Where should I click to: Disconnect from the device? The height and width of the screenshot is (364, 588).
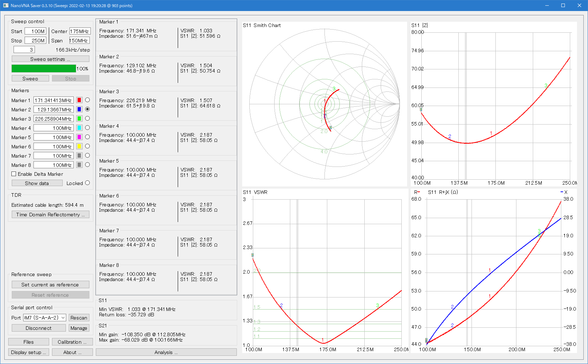click(x=39, y=328)
